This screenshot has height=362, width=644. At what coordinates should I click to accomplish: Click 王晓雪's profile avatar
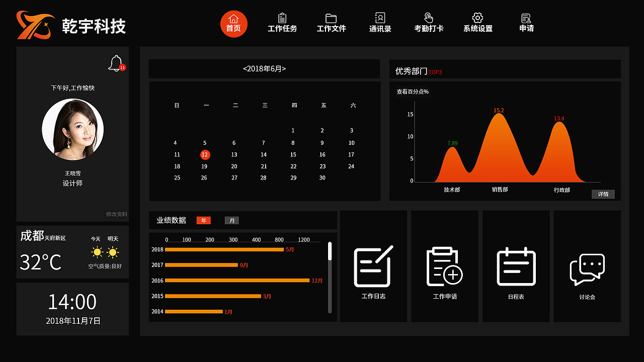click(72, 129)
